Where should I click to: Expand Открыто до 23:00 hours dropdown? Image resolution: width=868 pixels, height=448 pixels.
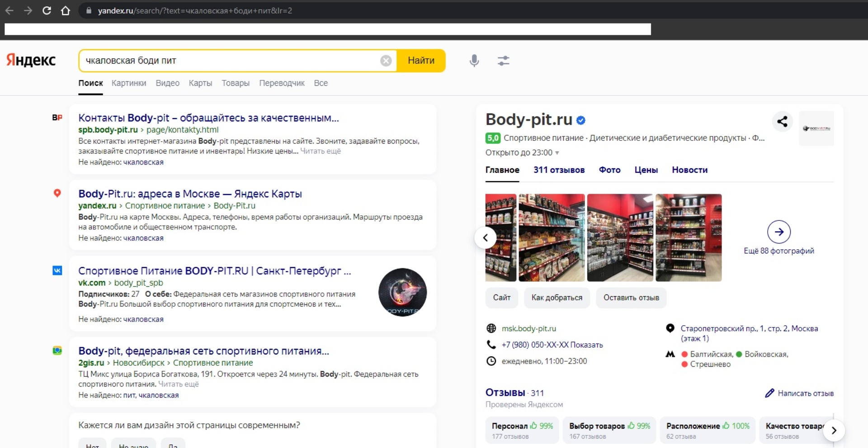click(522, 153)
